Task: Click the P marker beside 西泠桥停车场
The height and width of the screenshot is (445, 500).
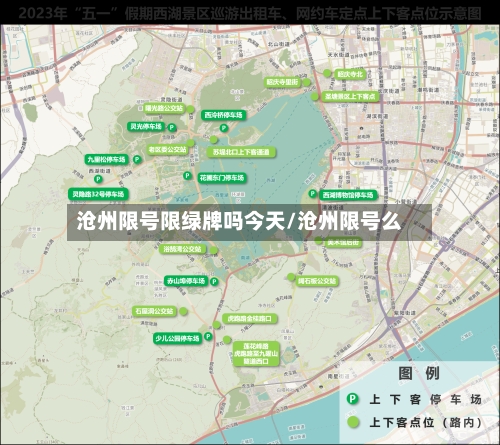Action: (224, 128)
